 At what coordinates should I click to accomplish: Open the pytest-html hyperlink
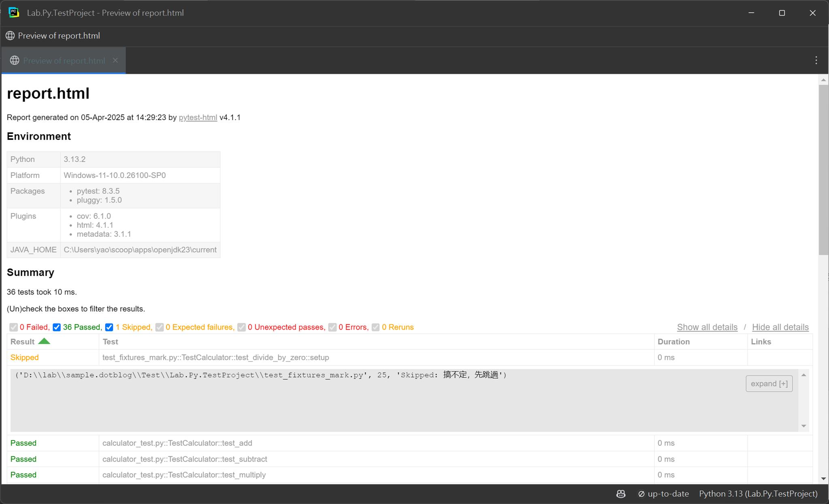click(198, 117)
